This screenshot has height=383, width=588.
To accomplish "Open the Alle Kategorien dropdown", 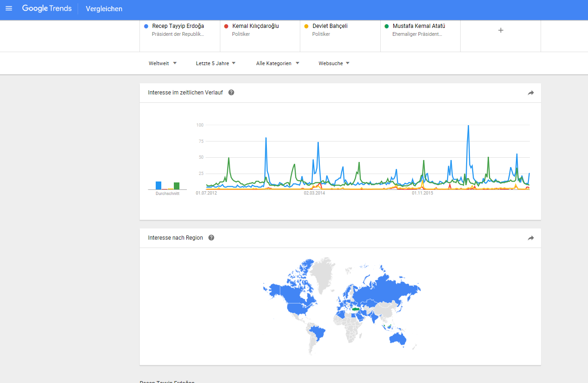I will [x=277, y=63].
